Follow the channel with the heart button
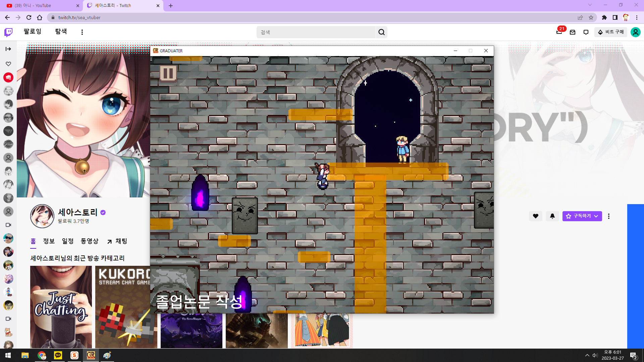Image resolution: width=644 pixels, height=362 pixels. (x=536, y=216)
